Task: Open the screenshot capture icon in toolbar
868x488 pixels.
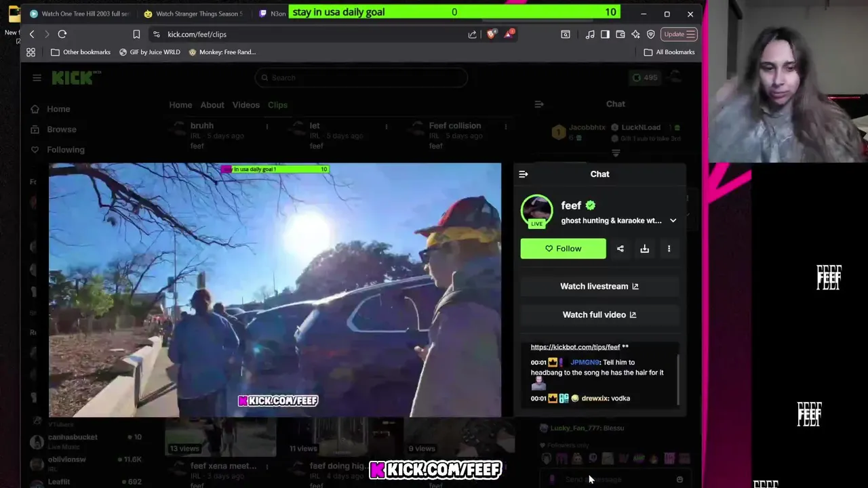Action: pos(566,34)
